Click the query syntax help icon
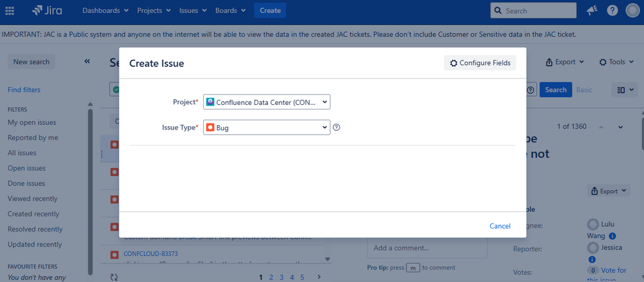 531,90
